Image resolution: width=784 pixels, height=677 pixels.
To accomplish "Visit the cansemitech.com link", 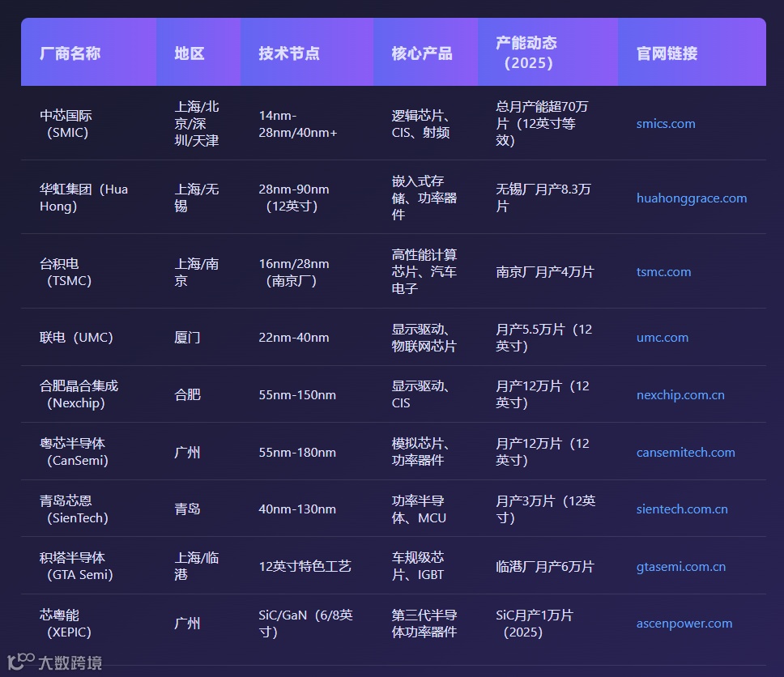I will (685, 453).
